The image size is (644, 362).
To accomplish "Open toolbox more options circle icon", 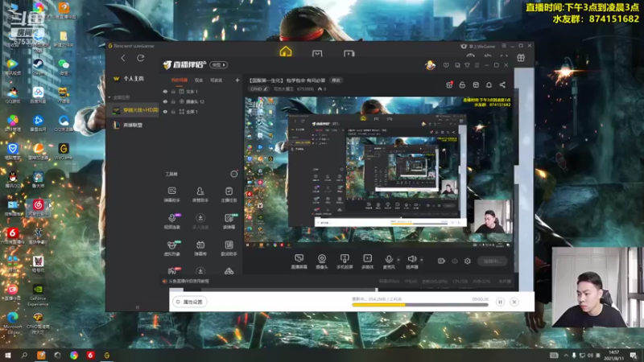I will coord(233,174).
